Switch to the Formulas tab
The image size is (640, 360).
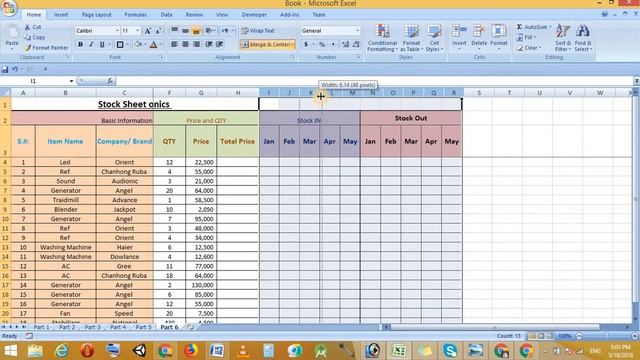pos(136,15)
